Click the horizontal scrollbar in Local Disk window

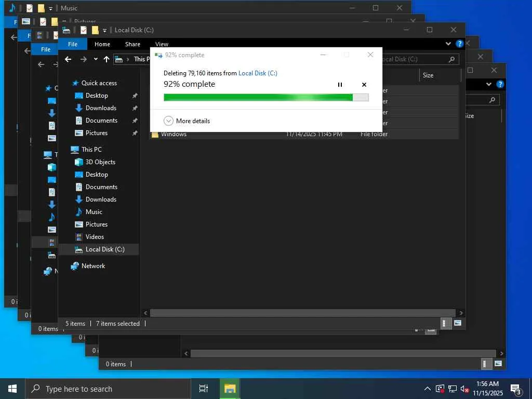point(303,313)
